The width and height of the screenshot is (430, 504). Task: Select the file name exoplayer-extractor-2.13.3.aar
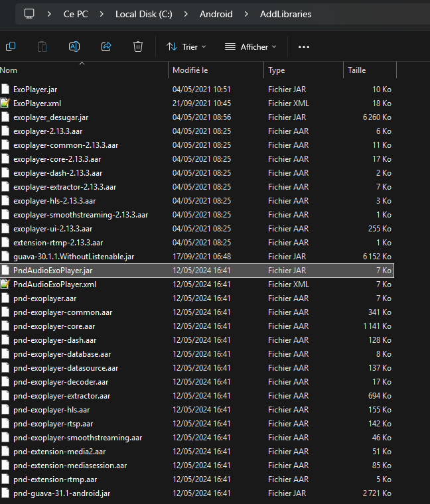64,187
